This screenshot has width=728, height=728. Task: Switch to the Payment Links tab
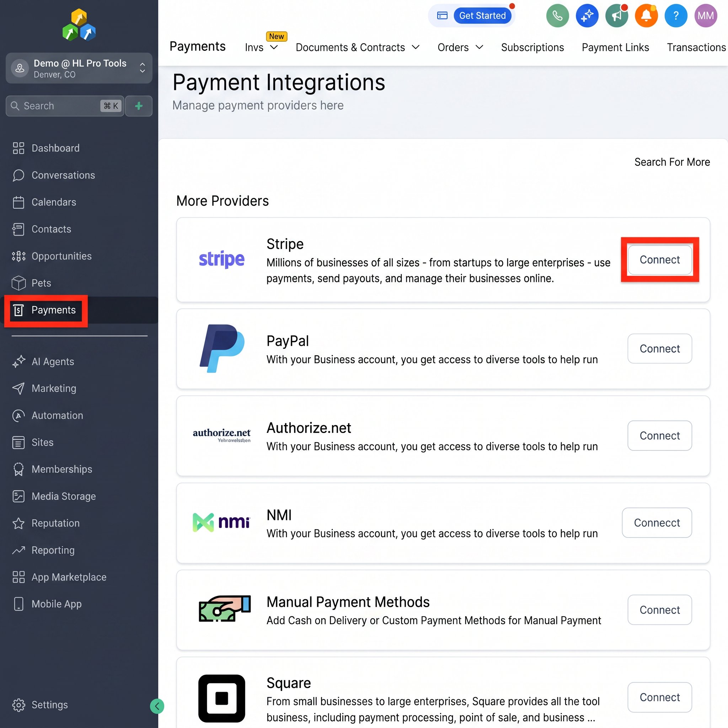tap(615, 48)
